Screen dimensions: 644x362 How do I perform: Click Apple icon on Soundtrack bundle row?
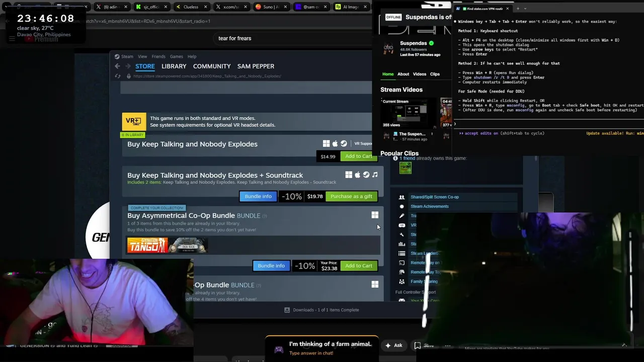(358, 175)
